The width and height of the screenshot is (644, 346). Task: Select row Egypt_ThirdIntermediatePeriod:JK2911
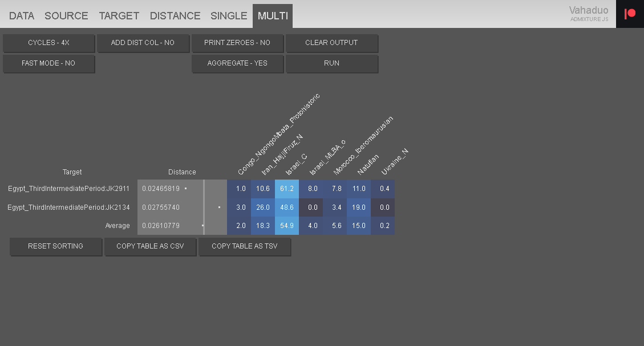68,189
